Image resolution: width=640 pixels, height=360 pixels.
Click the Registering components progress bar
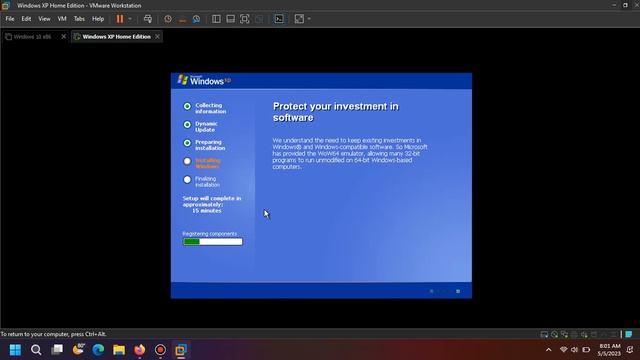(213, 242)
